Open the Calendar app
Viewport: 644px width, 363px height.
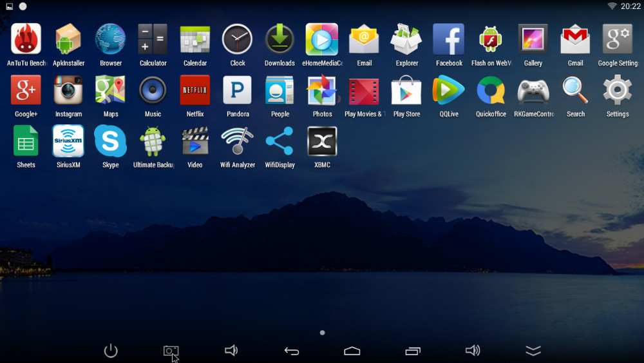coord(195,39)
